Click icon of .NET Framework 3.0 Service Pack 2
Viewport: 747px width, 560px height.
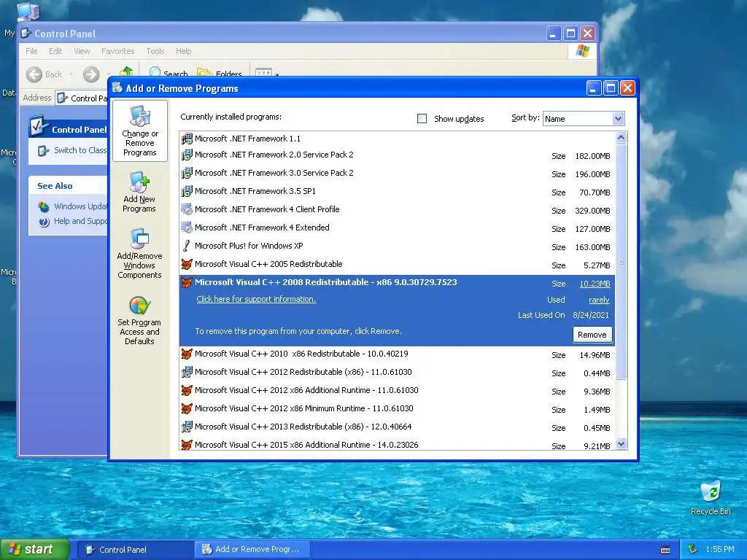[187, 173]
